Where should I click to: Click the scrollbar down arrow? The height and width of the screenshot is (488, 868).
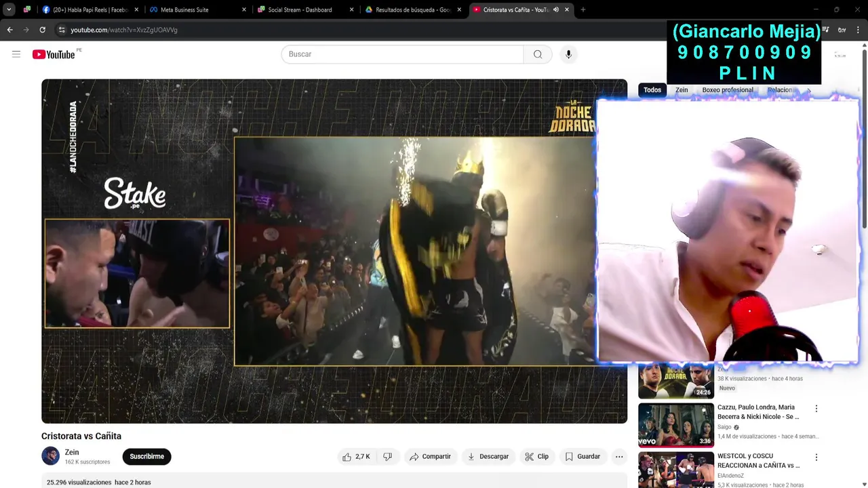[864, 483]
